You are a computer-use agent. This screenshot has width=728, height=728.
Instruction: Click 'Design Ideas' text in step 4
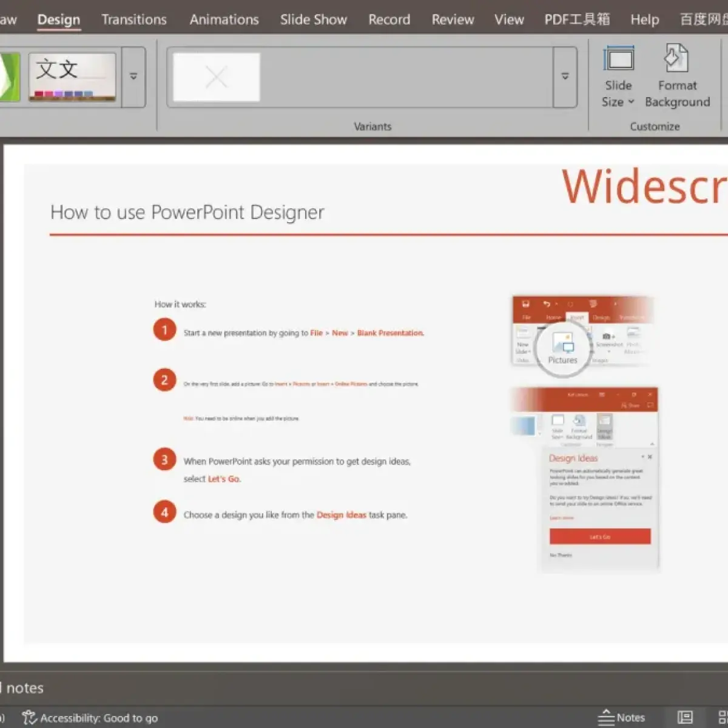pos(342,515)
